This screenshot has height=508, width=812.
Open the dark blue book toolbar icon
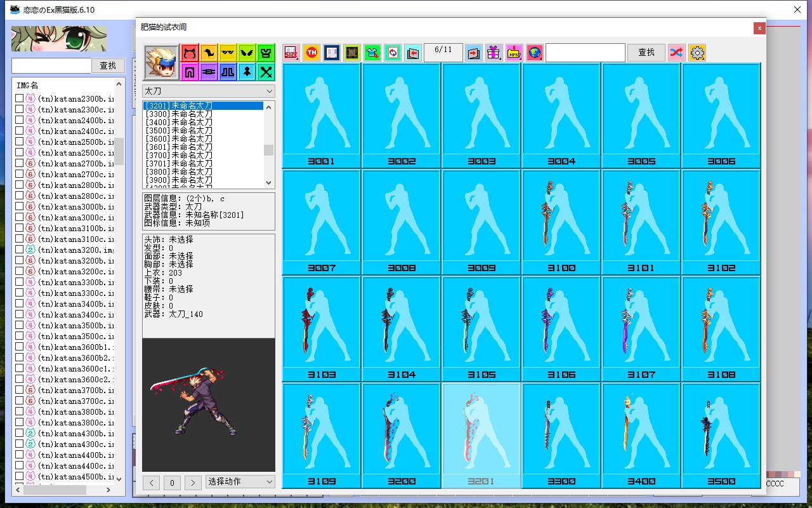pos(332,53)
